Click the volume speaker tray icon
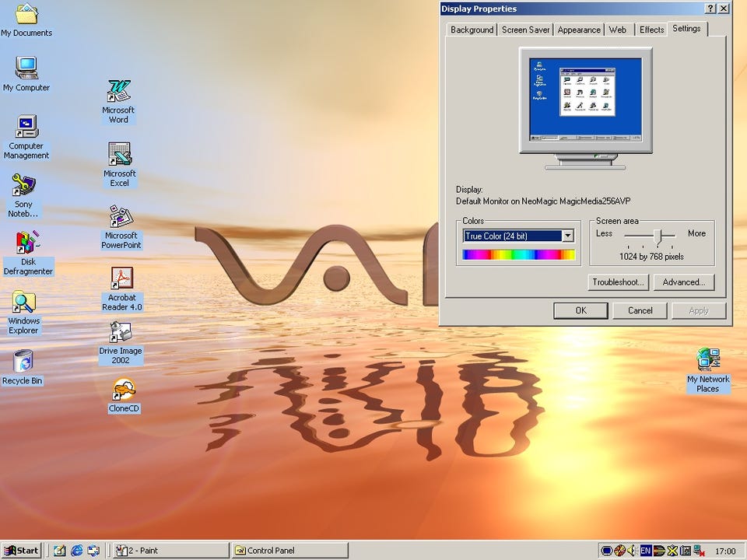Screen dimensions: 747x560 (633, 551)
